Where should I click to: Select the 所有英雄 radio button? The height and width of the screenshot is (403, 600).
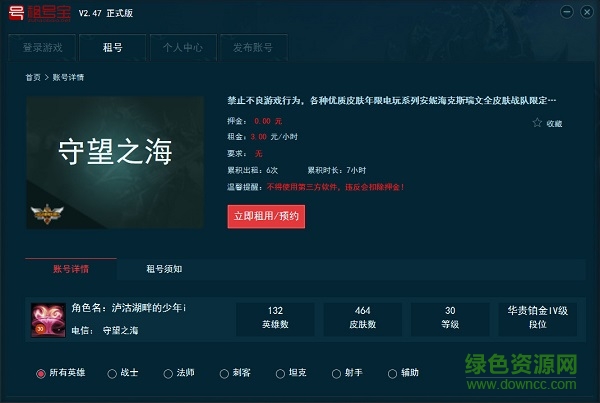click(41, 374)
